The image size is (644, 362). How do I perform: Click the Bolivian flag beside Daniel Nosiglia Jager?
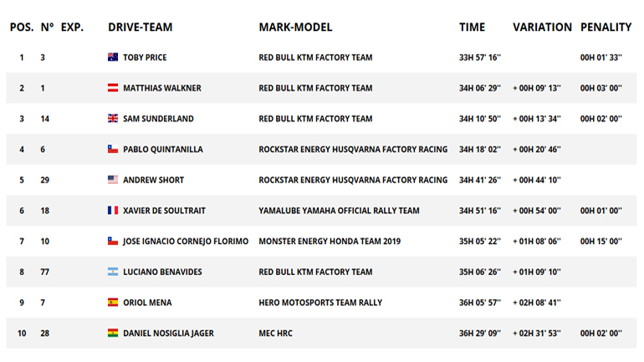coord(113,334)
